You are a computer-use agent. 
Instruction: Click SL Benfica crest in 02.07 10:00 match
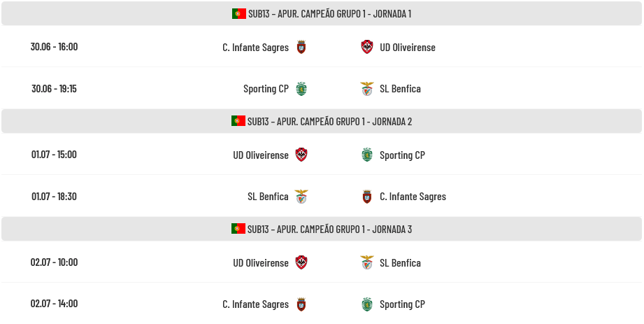point(367,262)
